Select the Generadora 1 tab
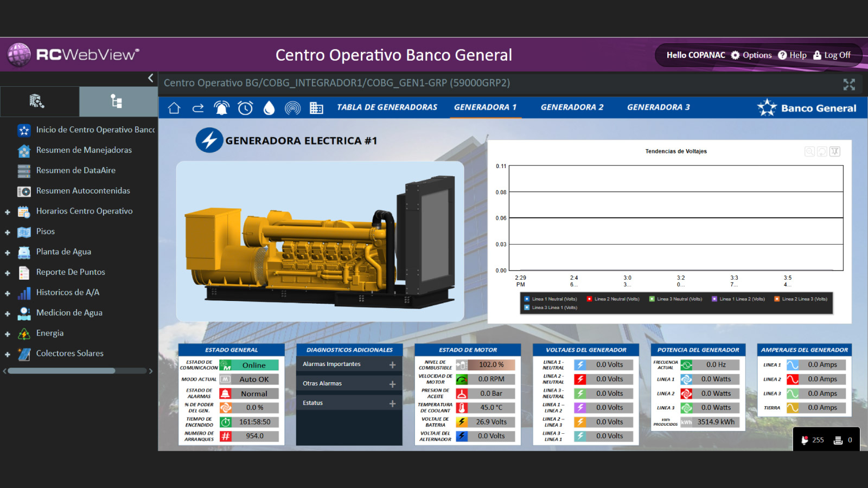This screenshot has width=868, height=488. pyautogui.click(x=485, y=107)
